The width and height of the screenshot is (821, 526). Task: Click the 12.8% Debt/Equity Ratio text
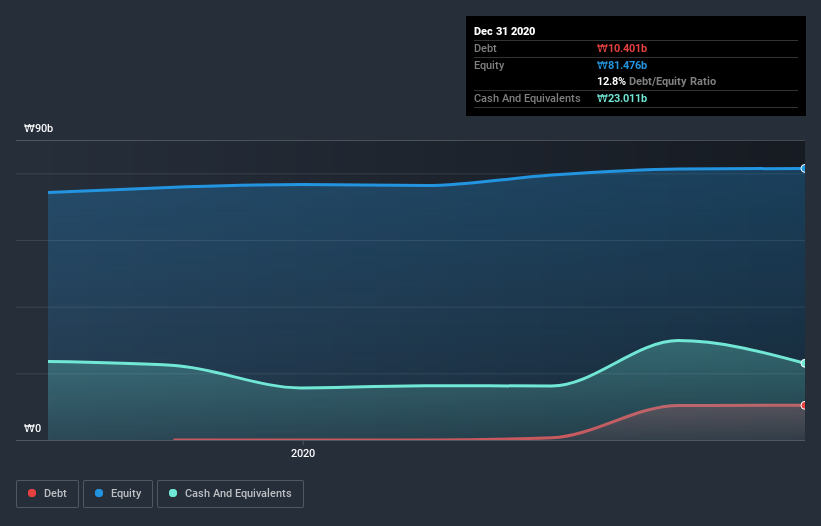coord(657,81)
